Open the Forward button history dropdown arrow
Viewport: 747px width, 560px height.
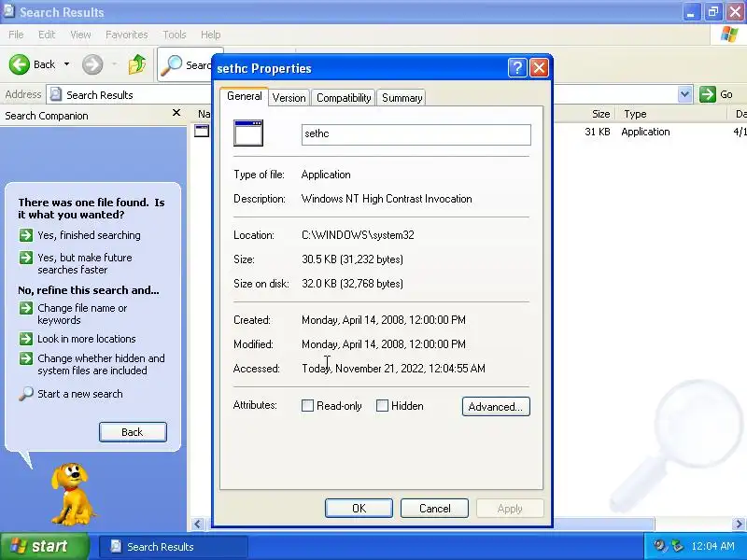pyautogui.click(x=114, y=64)
